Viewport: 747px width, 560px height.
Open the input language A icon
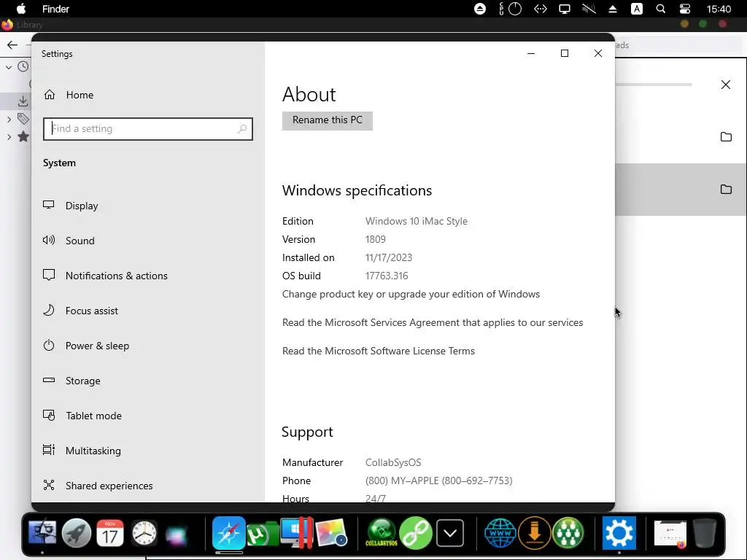click(637, 9)
